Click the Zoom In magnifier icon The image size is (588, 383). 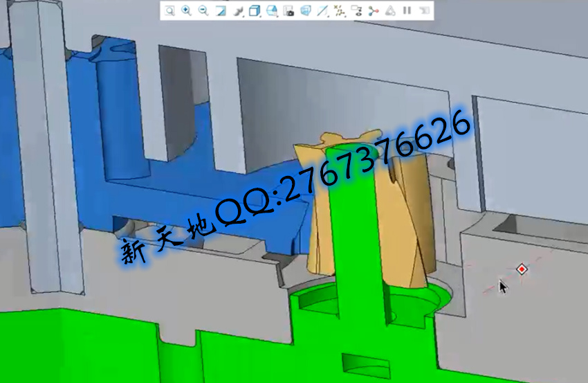point(186,10)
